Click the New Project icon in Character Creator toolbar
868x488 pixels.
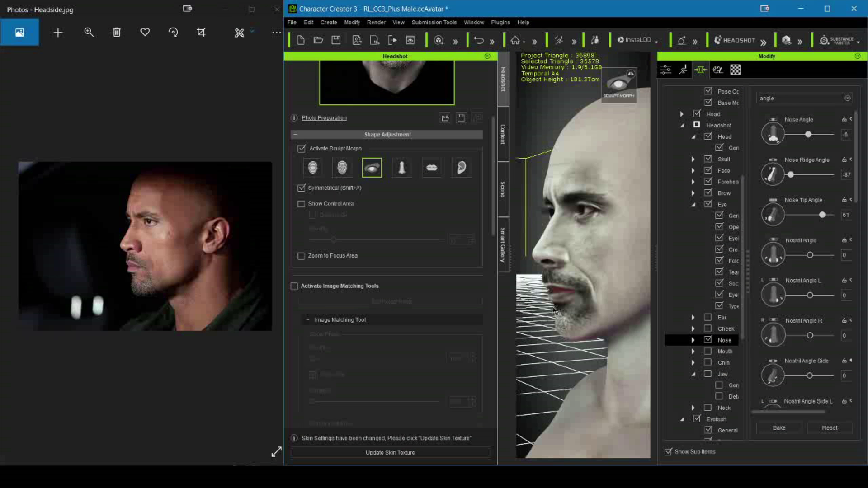301,40
